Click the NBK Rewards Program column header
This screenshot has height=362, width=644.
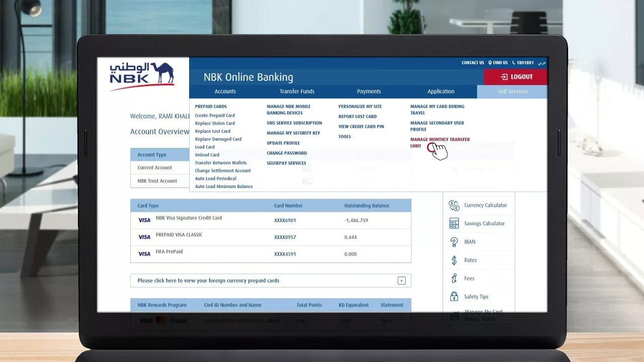162,305
